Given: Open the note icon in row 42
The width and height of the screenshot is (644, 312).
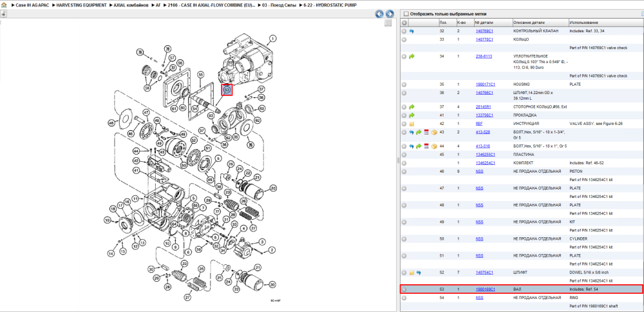Looking at the screenshot, I should [x=412, y=123].
